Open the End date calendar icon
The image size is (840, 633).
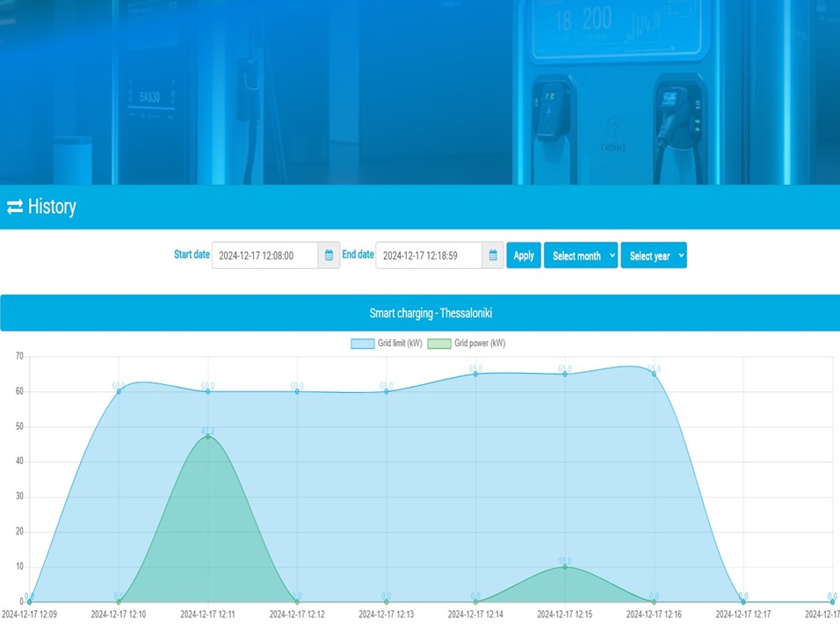click(x=493, y=256)
